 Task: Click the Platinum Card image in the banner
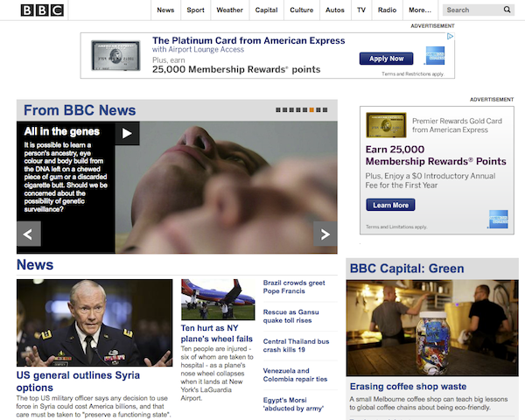click(x=115, y=56)
